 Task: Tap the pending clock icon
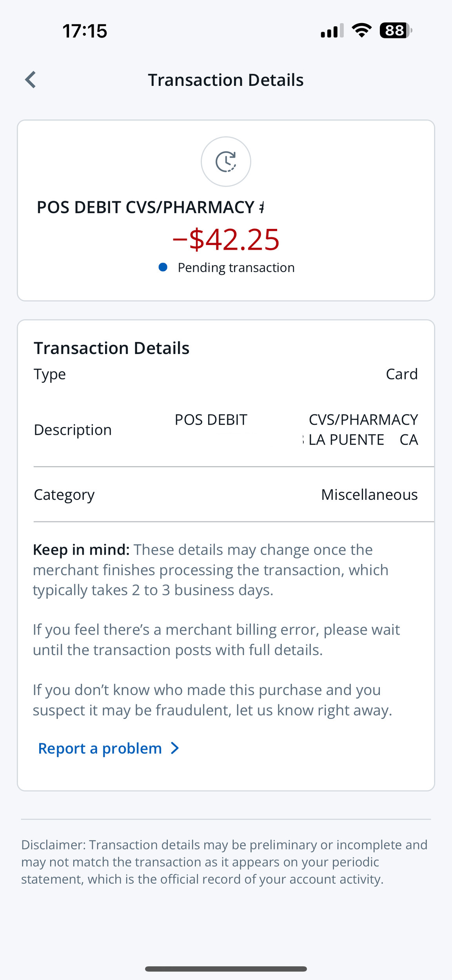226,162
